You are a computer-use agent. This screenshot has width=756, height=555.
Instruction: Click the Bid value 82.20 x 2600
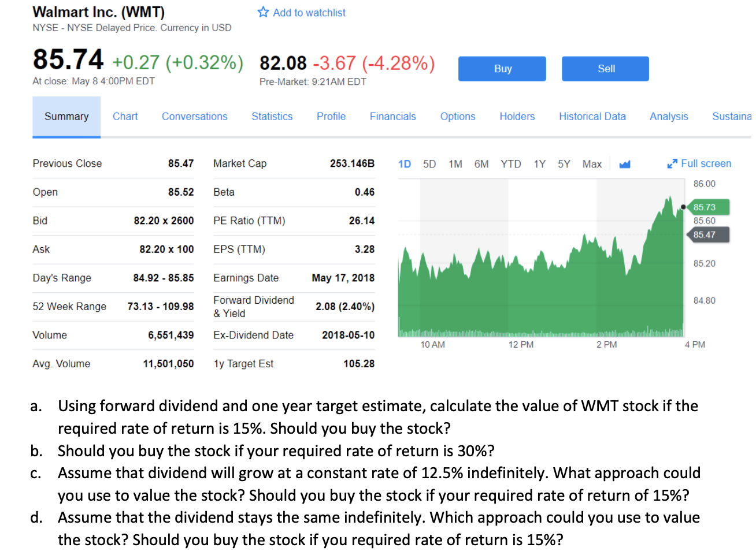164,221
